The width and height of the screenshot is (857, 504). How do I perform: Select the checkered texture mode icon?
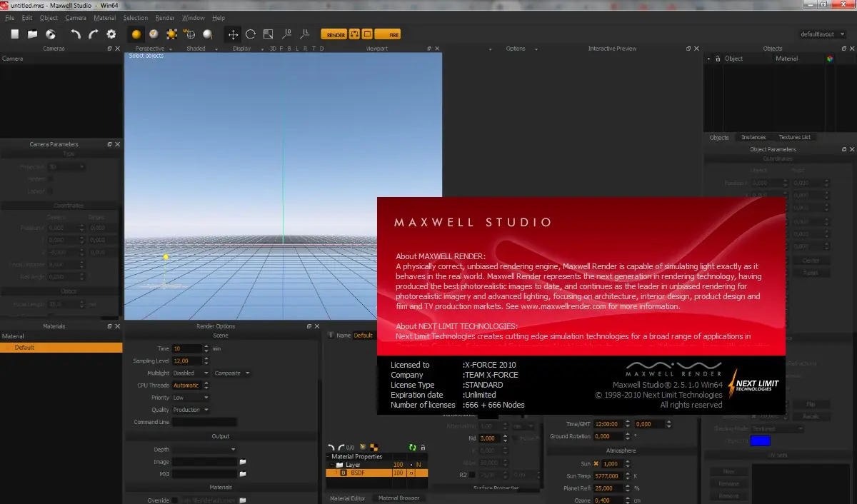click(x=172, y=34)
